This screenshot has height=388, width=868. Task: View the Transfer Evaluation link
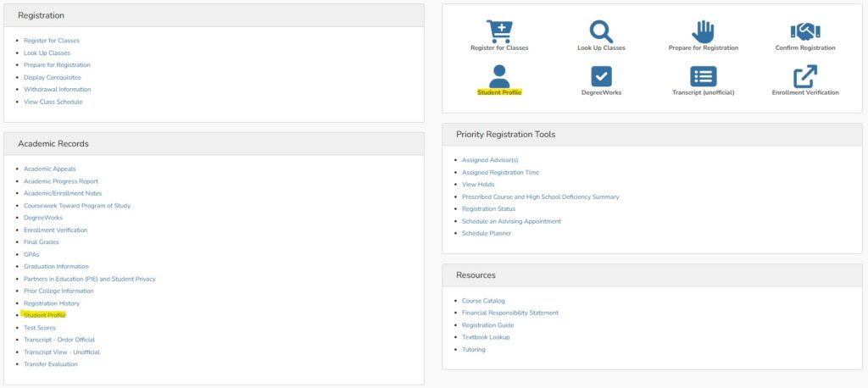point(50,364)
